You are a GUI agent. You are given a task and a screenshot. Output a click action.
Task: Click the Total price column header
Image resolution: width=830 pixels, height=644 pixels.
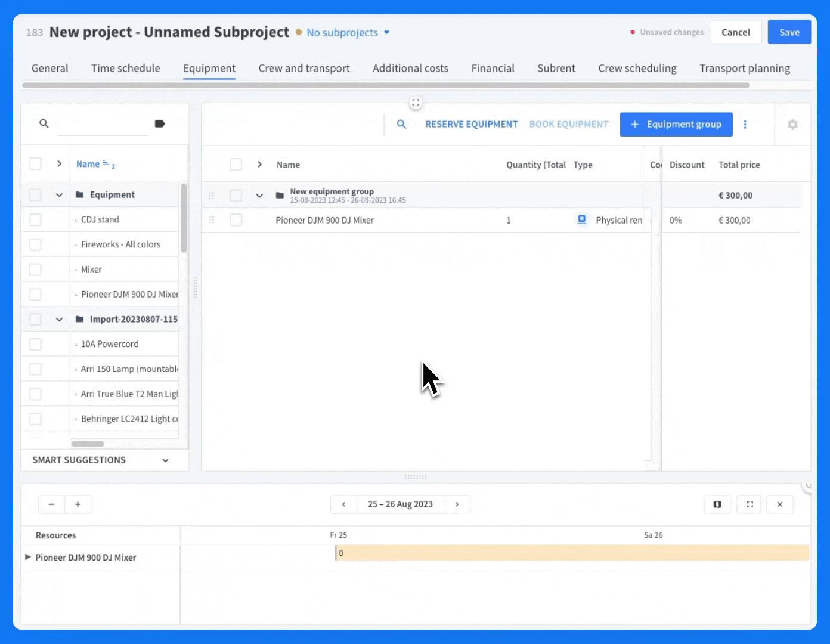739,165
